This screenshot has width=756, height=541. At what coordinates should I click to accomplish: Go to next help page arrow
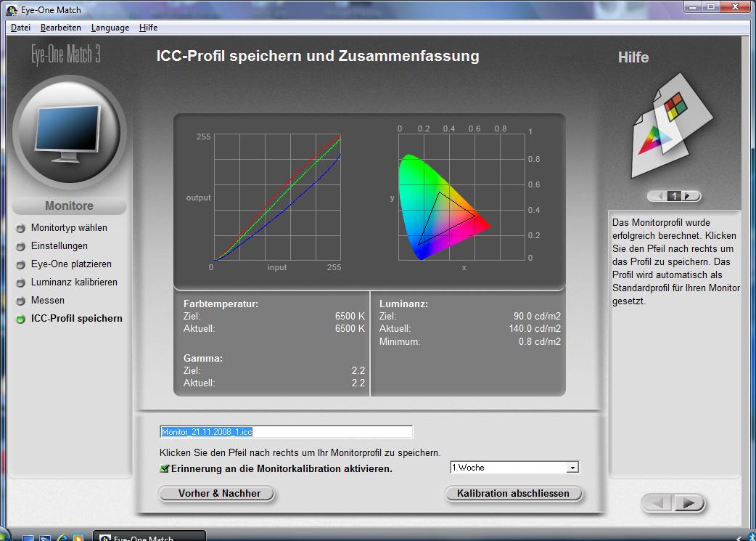pyautogui.click(x=690, y=196)
